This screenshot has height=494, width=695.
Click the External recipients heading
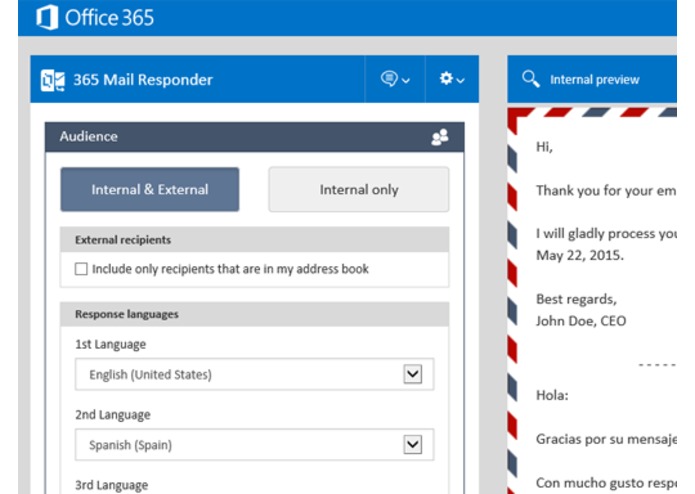(123, 240)
